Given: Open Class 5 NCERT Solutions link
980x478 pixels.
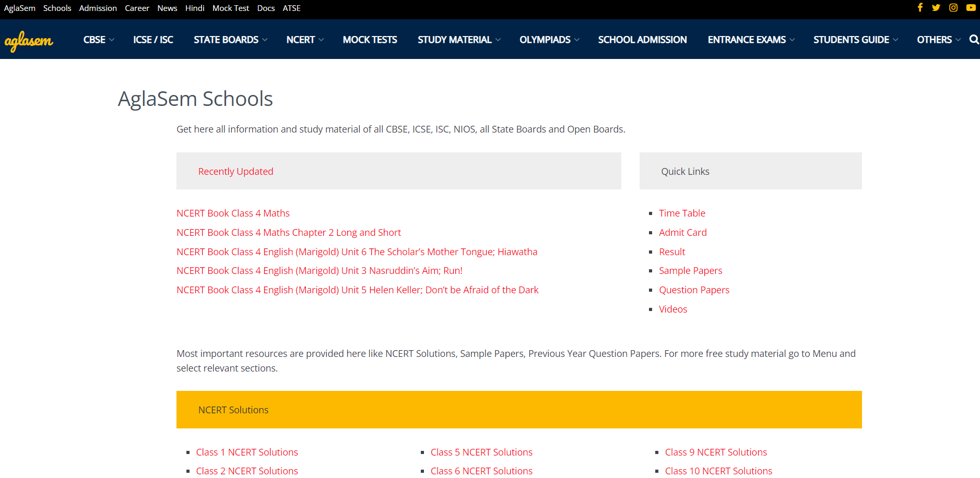Looking at the screenshot, I should point(481,452).
